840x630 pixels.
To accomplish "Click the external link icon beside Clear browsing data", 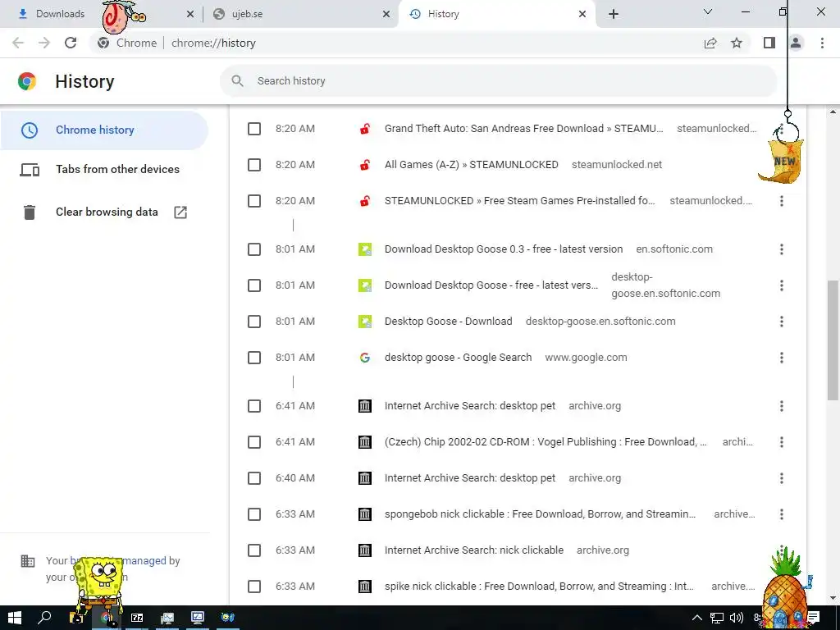I will 180,212.
